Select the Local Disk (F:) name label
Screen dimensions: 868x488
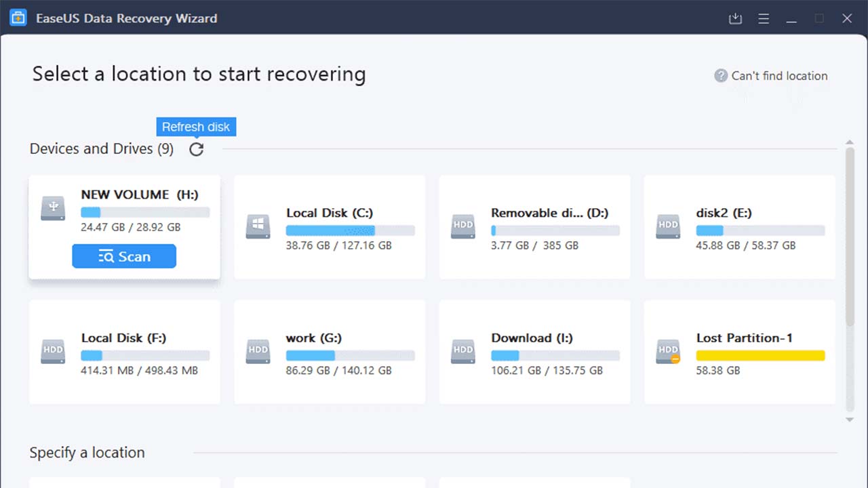point(124,338)
